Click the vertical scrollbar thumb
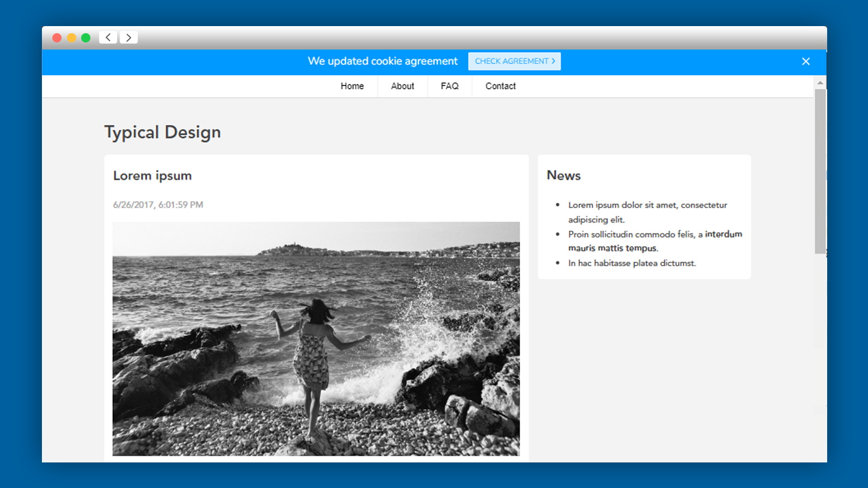The width and height of the screenshot is (868, 488). click(820, 171)
